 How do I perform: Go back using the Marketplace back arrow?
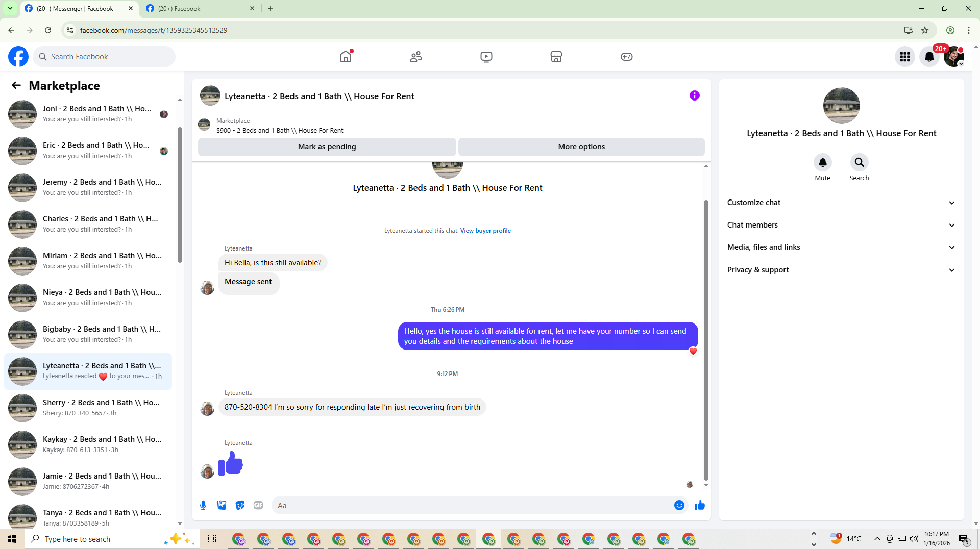(x=16, y=85)
